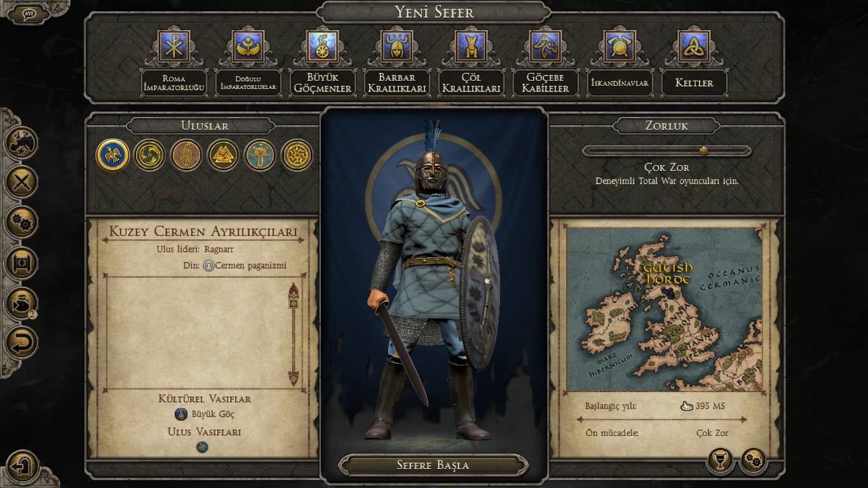Screen dimensions: 868x488
Task: Pick the Çöl Krallıkları culture icon
Action: pos(471,46)
